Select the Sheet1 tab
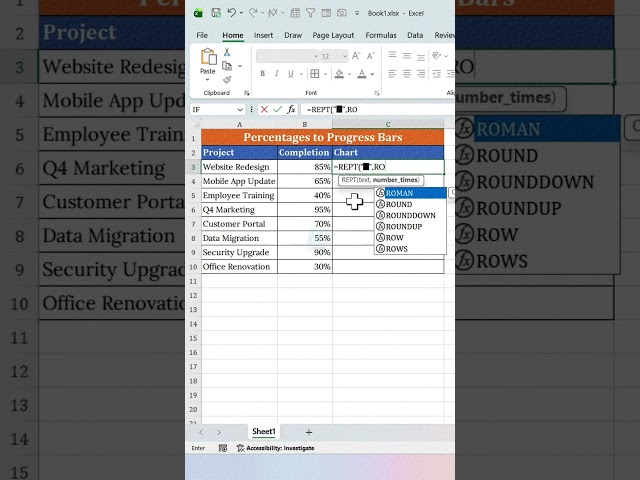 pyautogui.click(x=264, y=431)
